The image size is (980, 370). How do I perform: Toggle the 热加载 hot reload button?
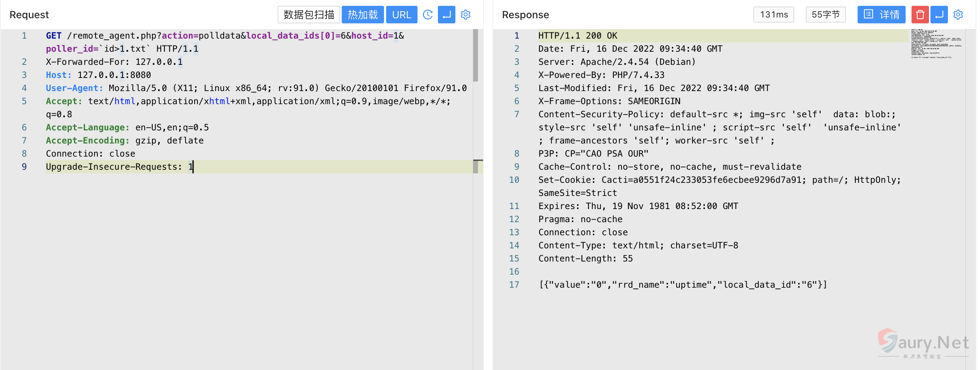(362, 15)
